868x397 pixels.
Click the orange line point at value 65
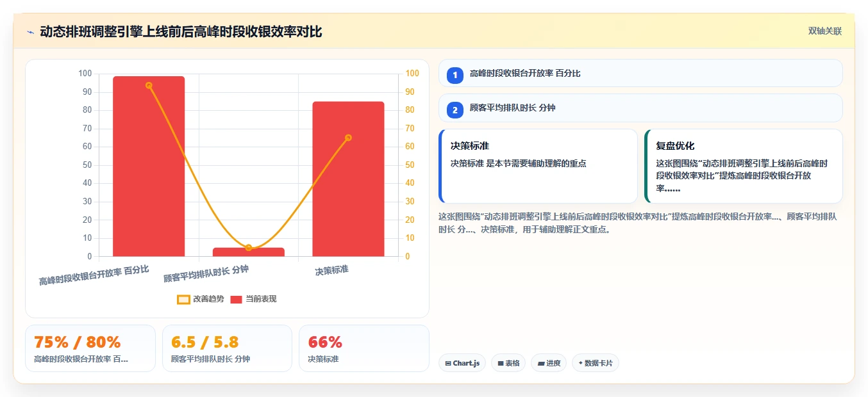348,138
